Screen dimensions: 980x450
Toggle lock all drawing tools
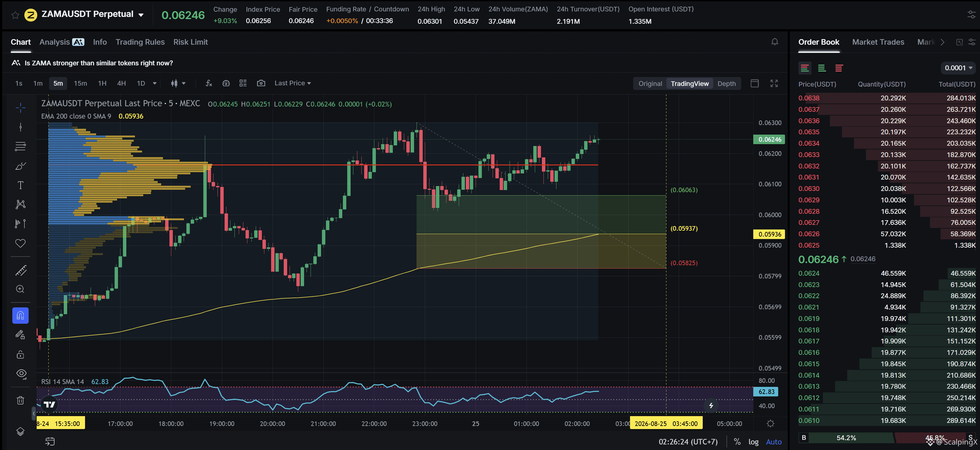coord(21,355)
